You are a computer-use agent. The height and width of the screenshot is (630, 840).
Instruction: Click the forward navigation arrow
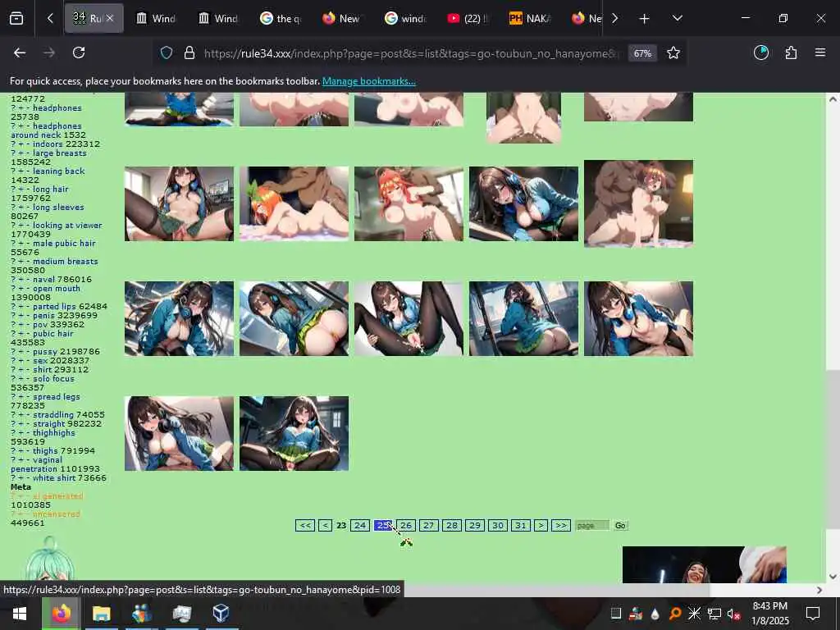[x=49, y=52]
